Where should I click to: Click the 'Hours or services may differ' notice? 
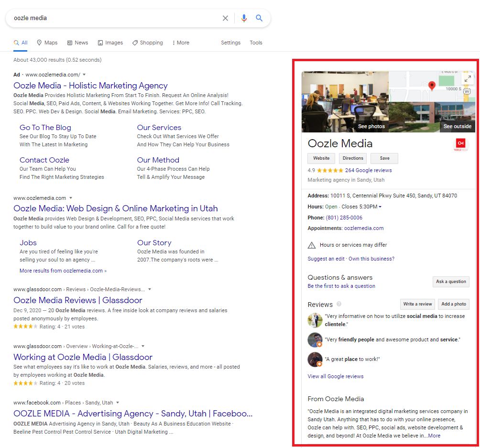point(353,245)
